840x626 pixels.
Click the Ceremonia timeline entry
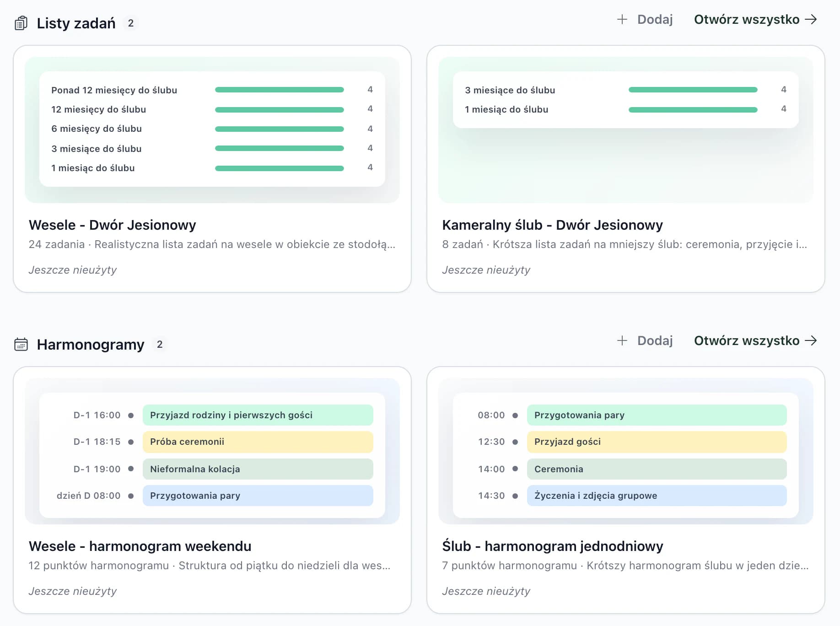point(657,469)
